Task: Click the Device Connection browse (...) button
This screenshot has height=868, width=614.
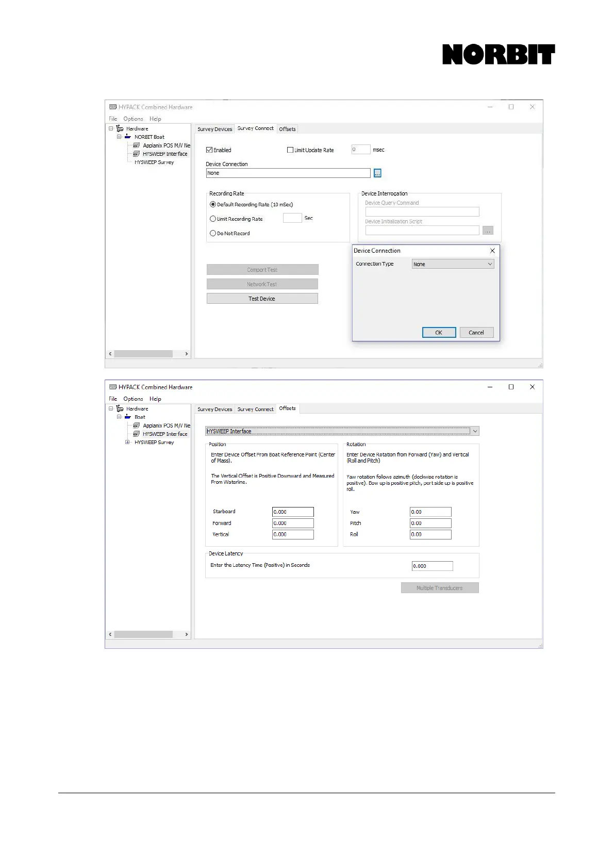Action: (x=377, y=173)
